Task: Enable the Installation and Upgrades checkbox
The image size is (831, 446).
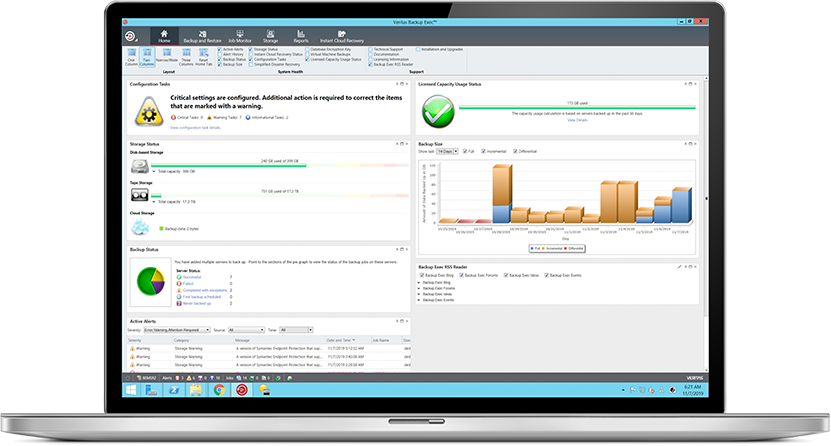Action: (x=418, y=49)
